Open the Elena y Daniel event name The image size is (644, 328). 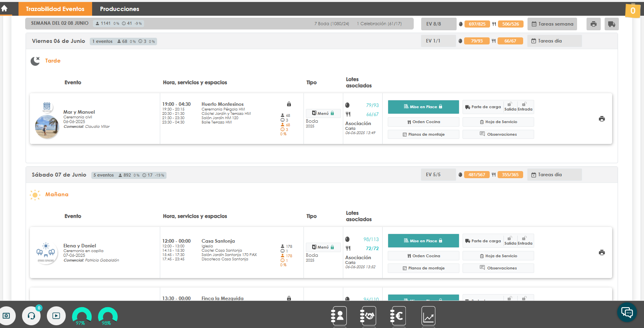[x=80, y=246]
